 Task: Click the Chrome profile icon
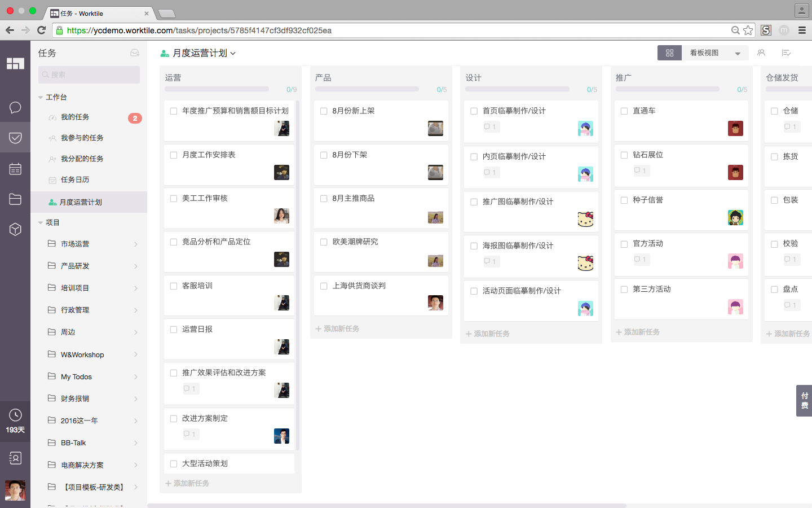click(x=801, y=10)
